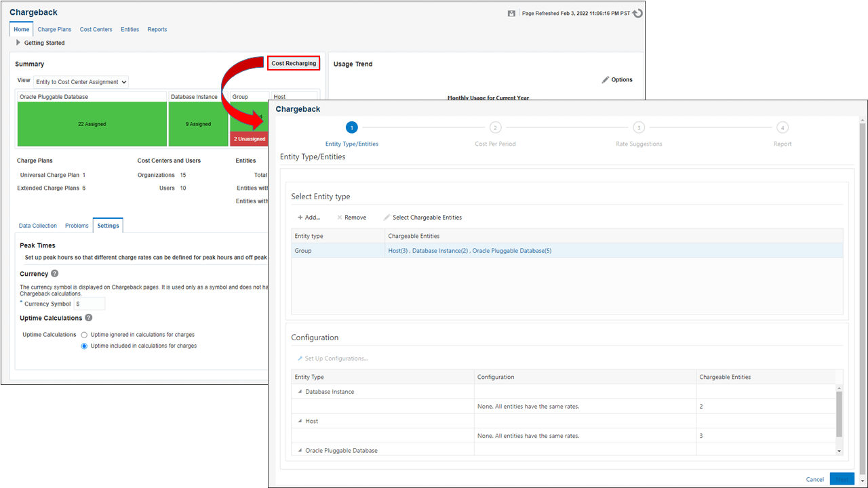The height and width of the screenshot is (488, 868).
Task: Click the Remove X icon
Action: pos(340,218)
